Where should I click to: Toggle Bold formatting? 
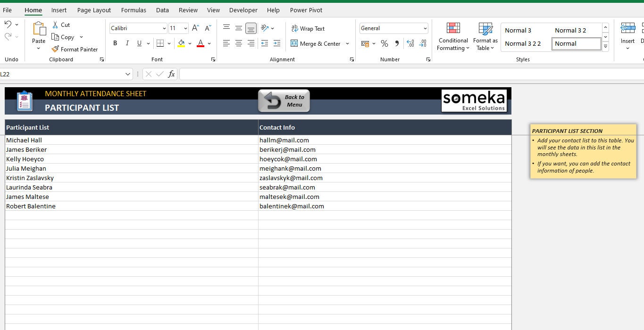click(x=115, y=43)
